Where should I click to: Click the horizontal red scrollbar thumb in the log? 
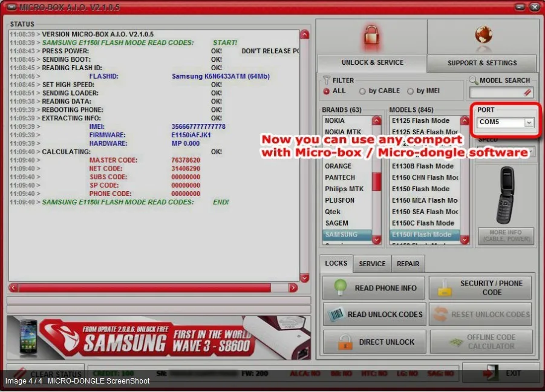(x=145, y=288)
